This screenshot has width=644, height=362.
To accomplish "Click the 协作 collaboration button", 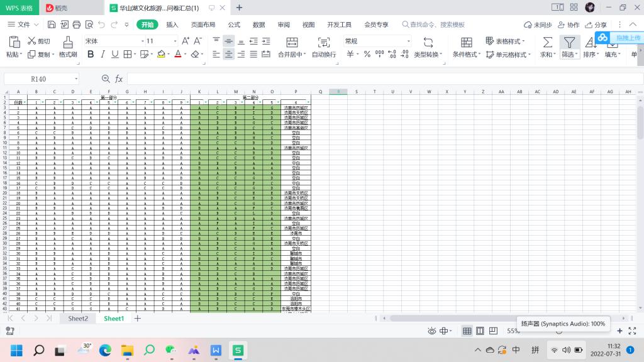I will (x=569, y=25).
